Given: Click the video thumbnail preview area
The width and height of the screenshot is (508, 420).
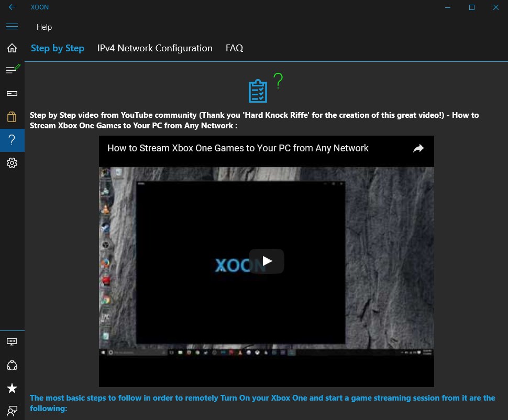Looking at the screenshot, I should [267, 261].
